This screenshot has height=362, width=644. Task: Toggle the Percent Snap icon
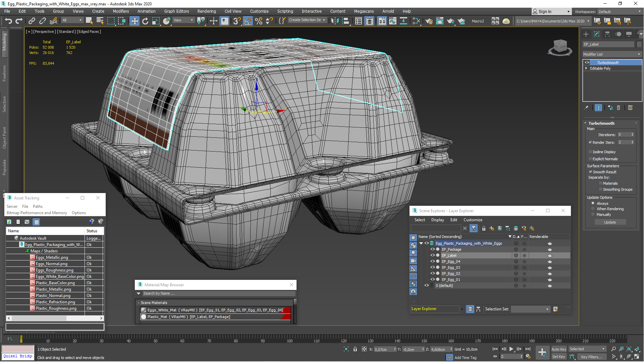point(259,21)
